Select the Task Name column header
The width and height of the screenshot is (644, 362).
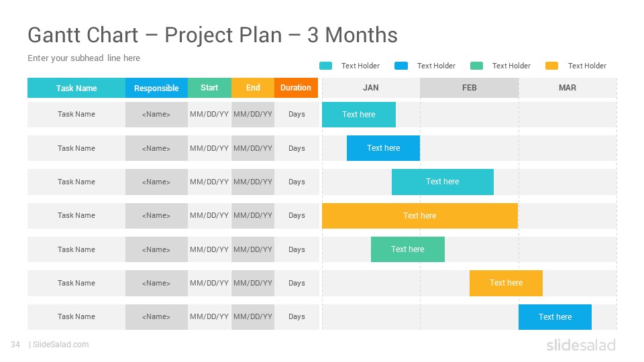(x=76, y=88)
